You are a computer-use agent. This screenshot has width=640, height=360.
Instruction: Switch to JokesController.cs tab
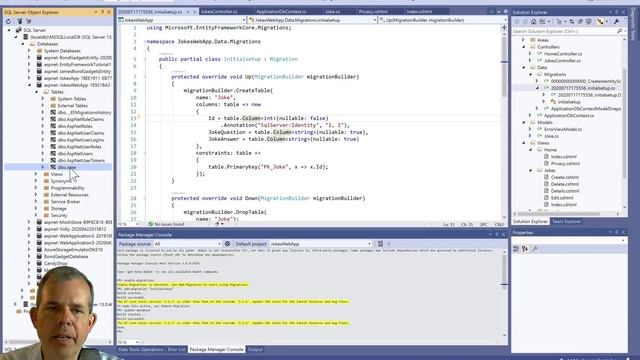pos(219,11)
